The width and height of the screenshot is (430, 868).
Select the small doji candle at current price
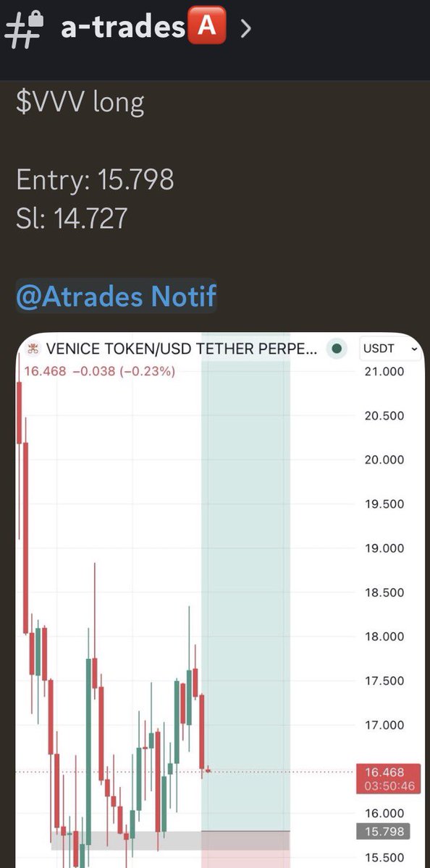click(x=209, y=770)
